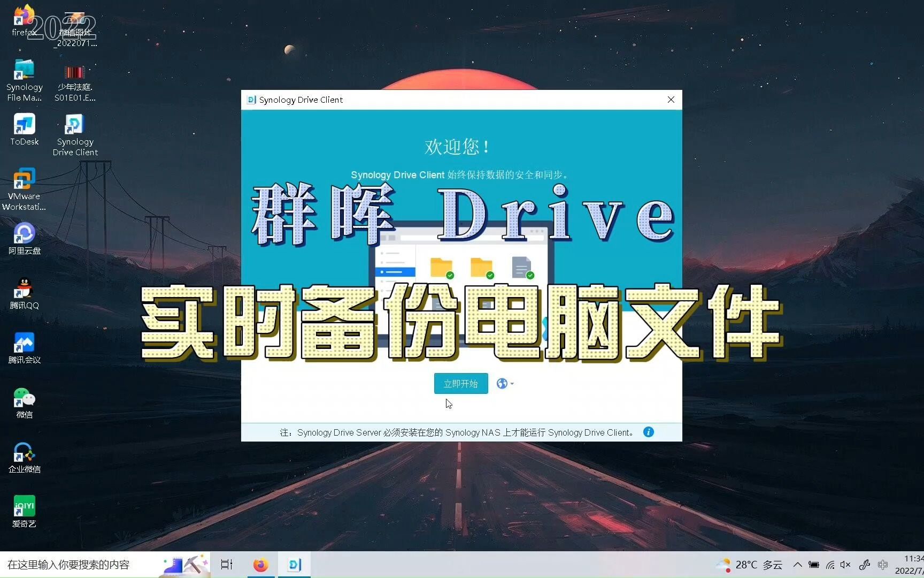Viewport: 924px width, 578px height.
Task: Switch input method using the 中 indicator
Action: click(x=883, y=564)
